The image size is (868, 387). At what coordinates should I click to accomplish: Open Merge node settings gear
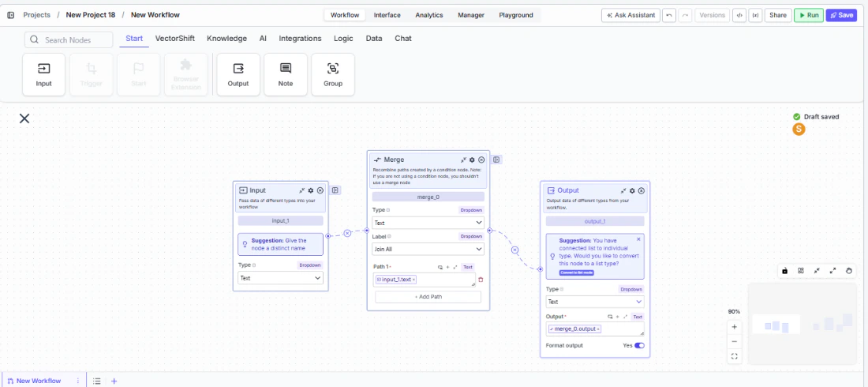(x=472, y=160)
